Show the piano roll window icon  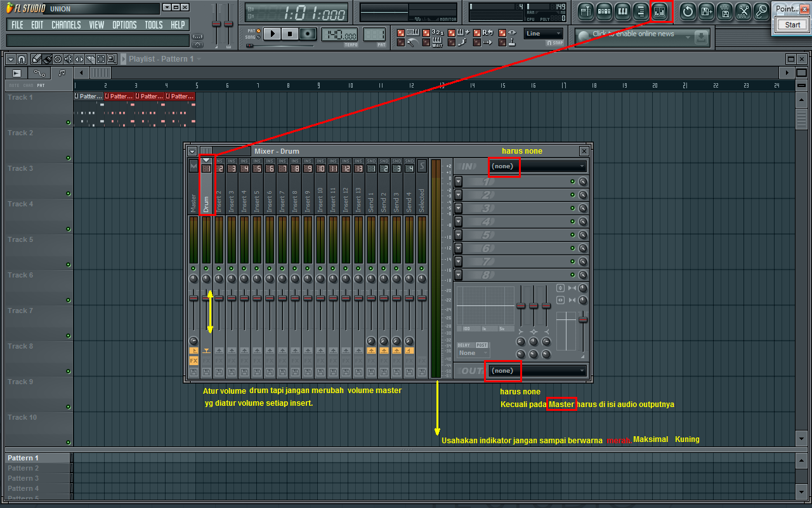pyautogui.click(x=622, y=11)
